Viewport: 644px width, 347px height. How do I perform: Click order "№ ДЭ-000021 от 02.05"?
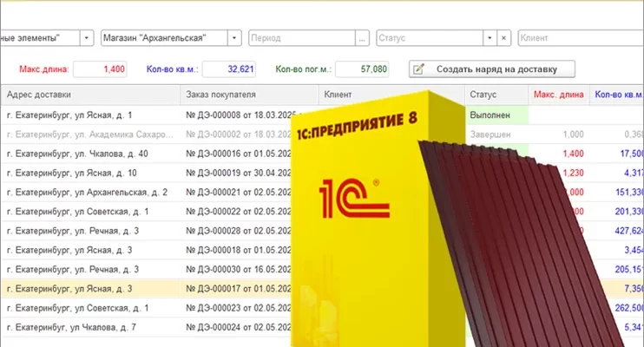pyautogui.click(x=238, y=193)
